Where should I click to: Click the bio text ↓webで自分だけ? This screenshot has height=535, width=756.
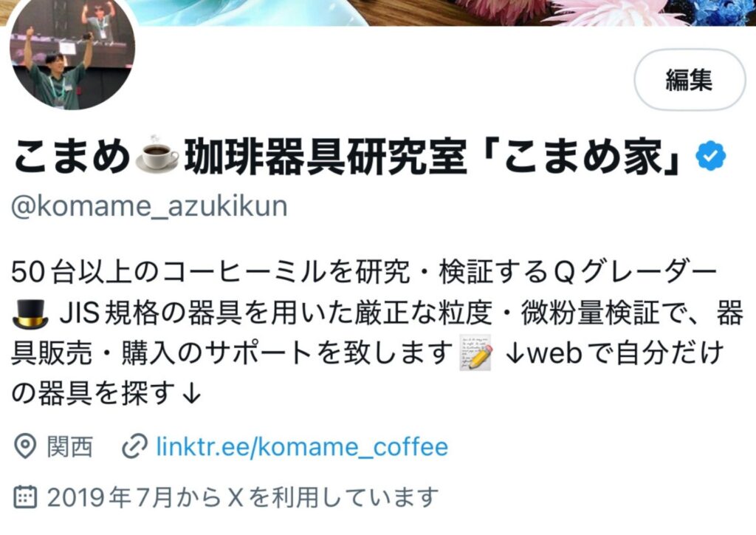[x=614, y=353]
